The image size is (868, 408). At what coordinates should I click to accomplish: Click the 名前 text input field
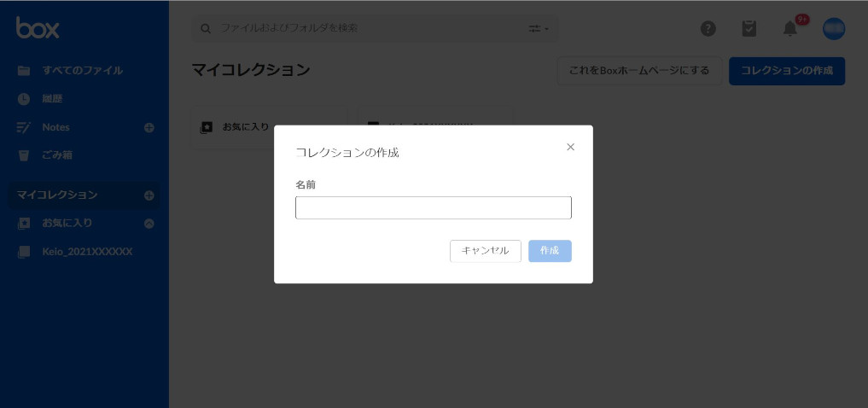433,208
